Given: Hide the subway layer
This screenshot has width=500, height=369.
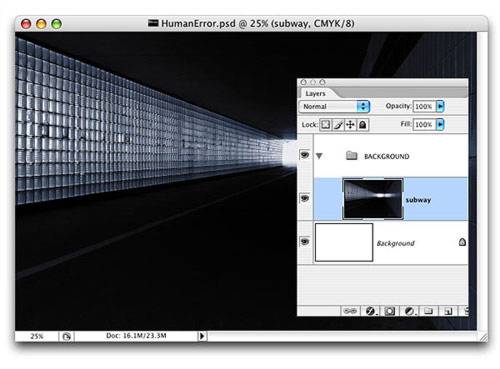Looking at the screenshot, I should pos(305,198).
